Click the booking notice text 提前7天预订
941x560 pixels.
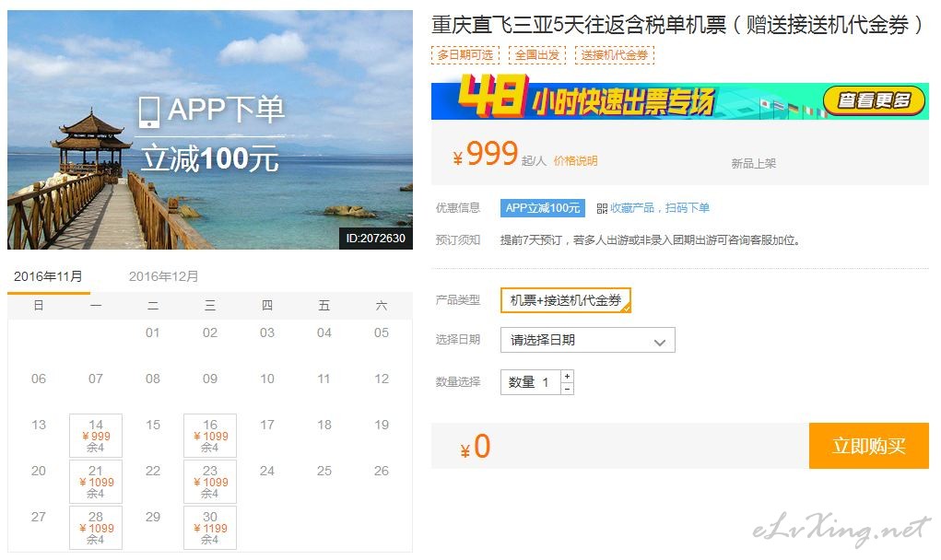[651, 239]
